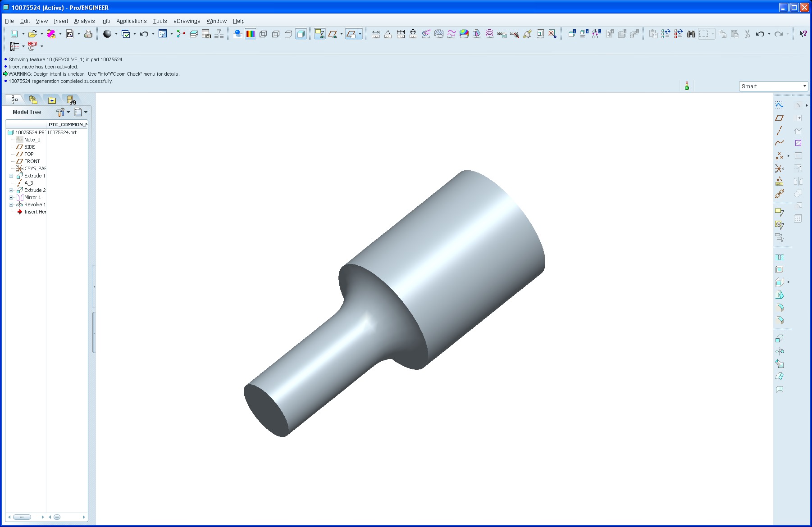Toggle the regeneration traffic light indicator
Image resolution: width=812 pixels, height=527 pixels.
pyautogui.click(x=687, y=86)
